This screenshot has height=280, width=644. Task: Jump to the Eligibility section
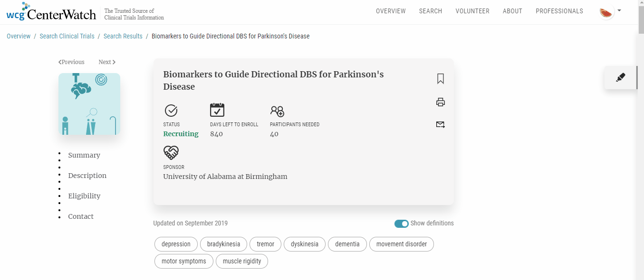tap(84, 196)
